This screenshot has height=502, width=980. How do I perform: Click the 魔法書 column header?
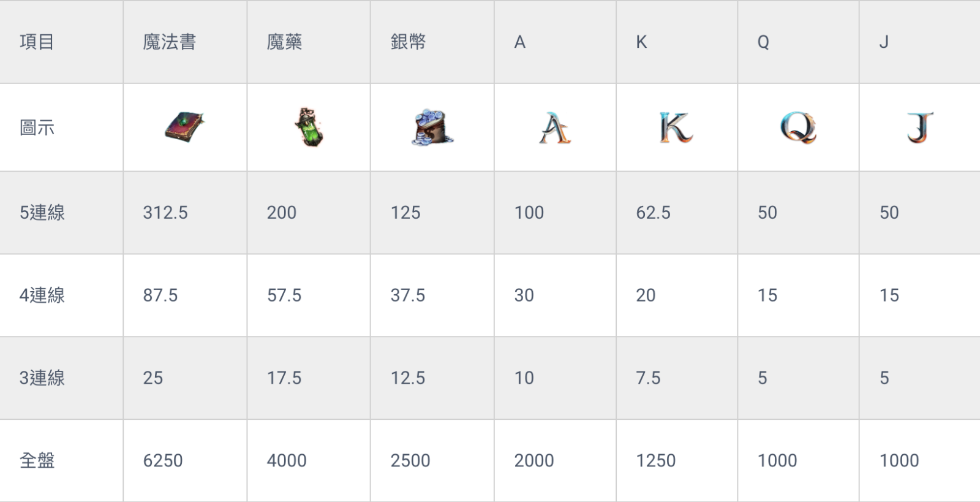[x=170, y=42]
